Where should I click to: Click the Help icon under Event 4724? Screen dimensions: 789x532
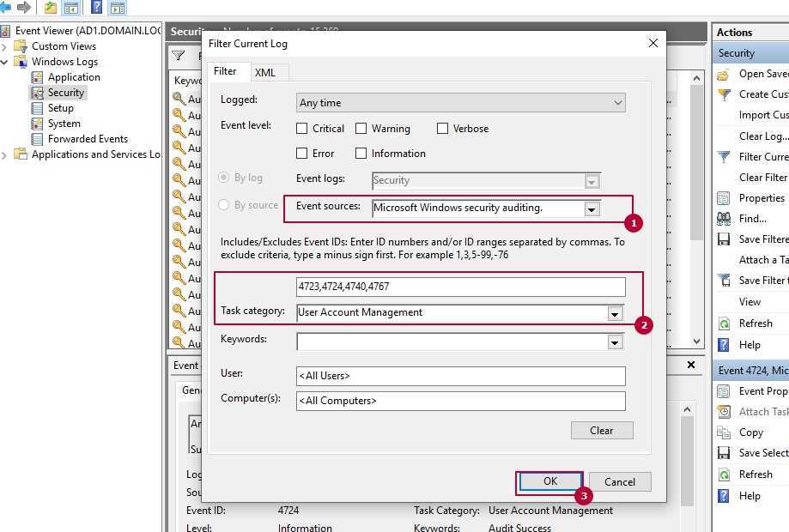point(724,496)
